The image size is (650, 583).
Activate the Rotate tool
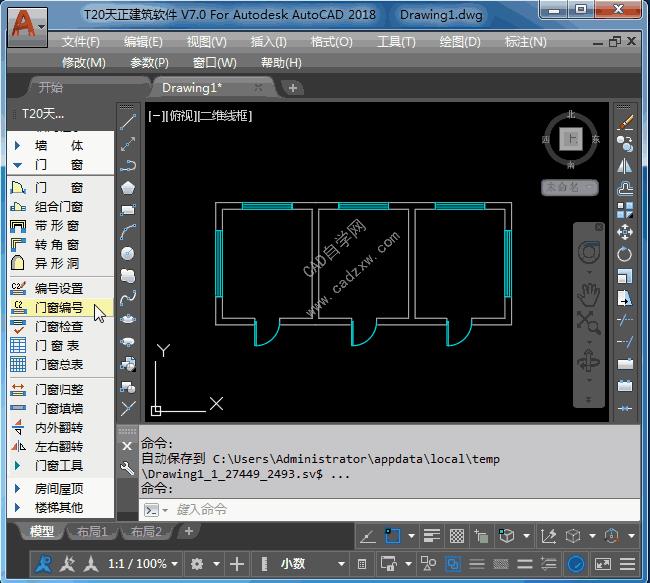click(x=625, y=254)
